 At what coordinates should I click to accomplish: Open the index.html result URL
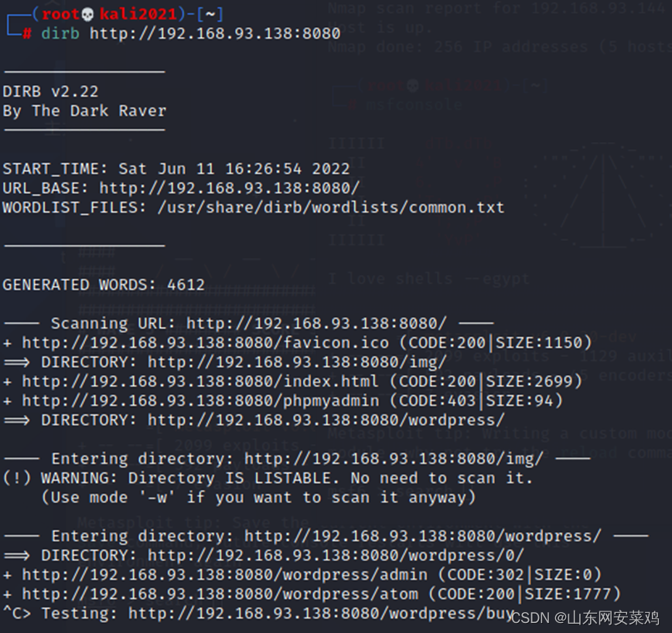(x=200, y=381)
